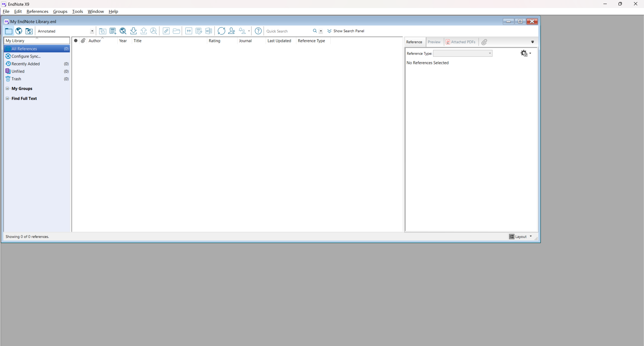Viewport: 644px width, 346px height.
Task: Open the Reference Type combo box
Action: pyautogui.click(x=463, y=53)
